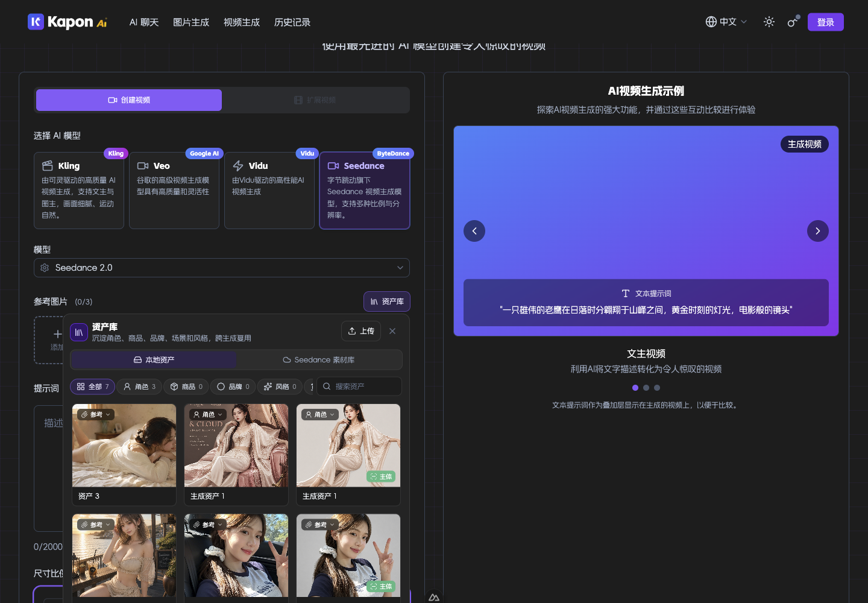Viewport: 868px width, 603px height.
Task: Open the 参考 dropdown on 资产 3
Action: (96, 415)
